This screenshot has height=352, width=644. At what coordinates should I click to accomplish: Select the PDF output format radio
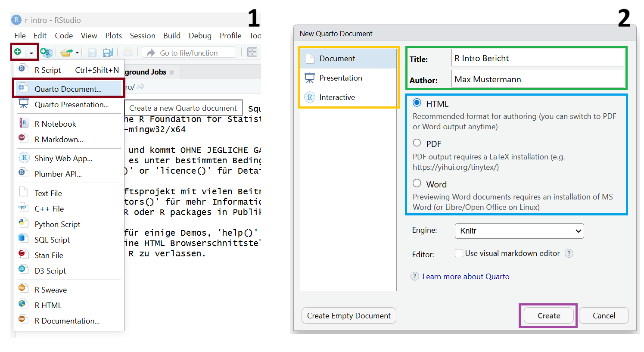click(417, 143)
